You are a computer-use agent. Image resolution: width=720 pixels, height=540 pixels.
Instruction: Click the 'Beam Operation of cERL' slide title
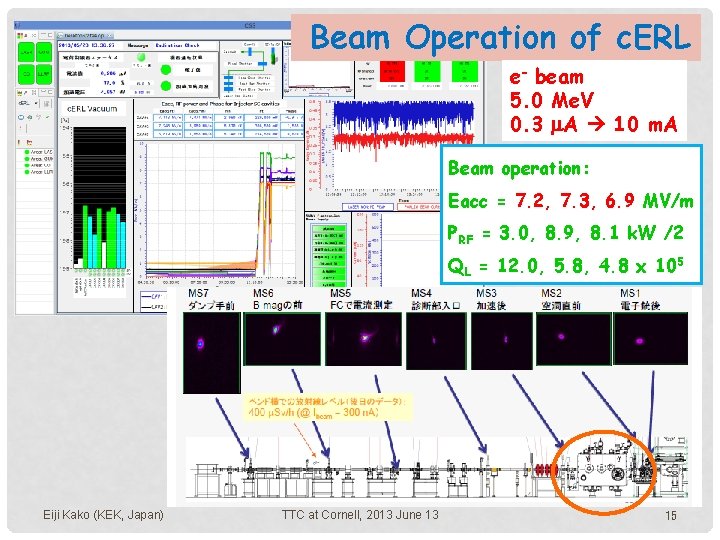click(x=500, y=37)
